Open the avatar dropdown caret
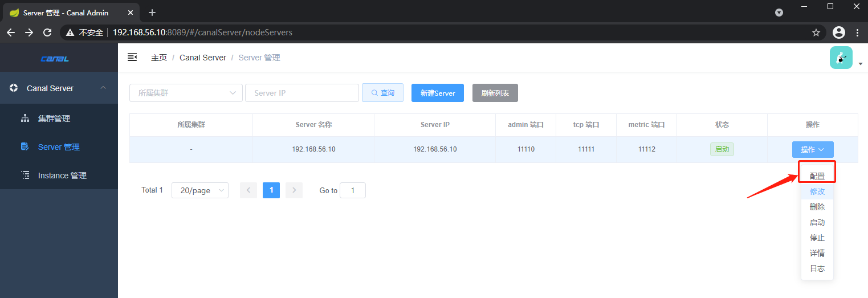The image size is (868, 298). 861,64
